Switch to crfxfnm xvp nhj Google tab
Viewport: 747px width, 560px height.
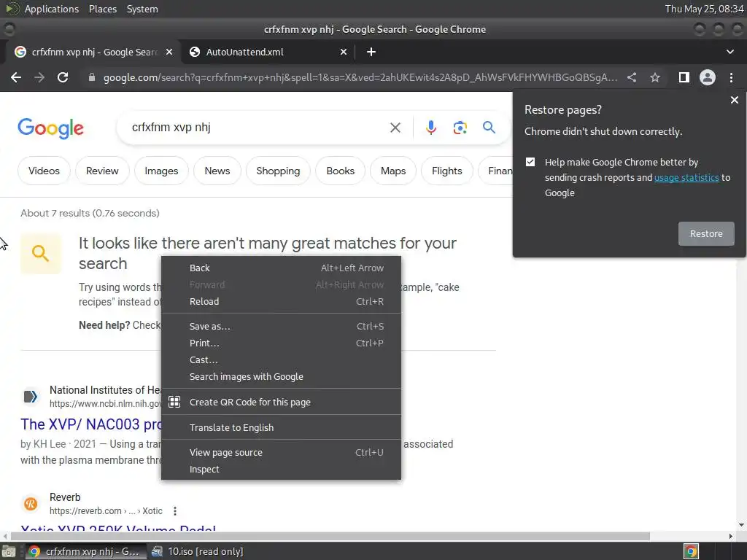(93, 52)
